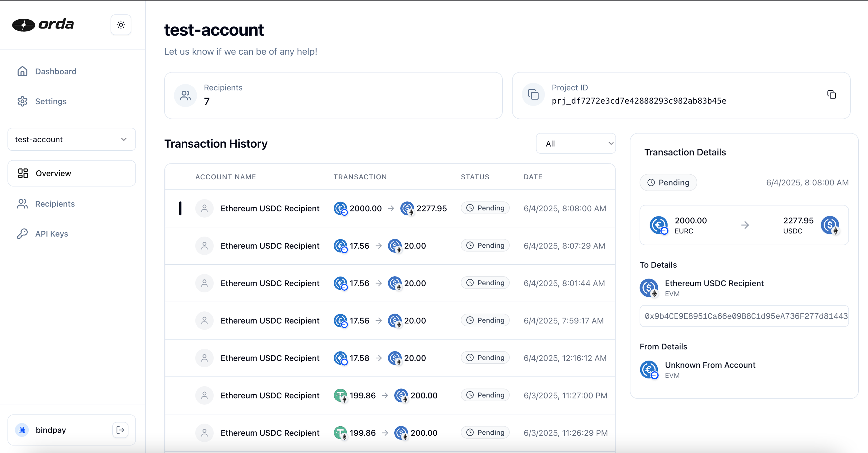Click Pending badge of 8:08:00 AM row
Image resolution: width=868 pixels, height=453 pixels.
(x=485, y=208)
